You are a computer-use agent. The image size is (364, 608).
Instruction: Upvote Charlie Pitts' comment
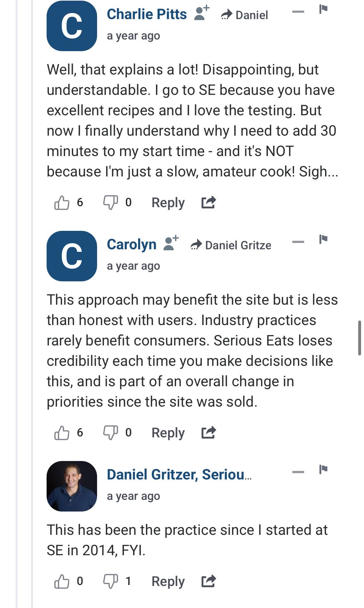(x=62, y=203)
